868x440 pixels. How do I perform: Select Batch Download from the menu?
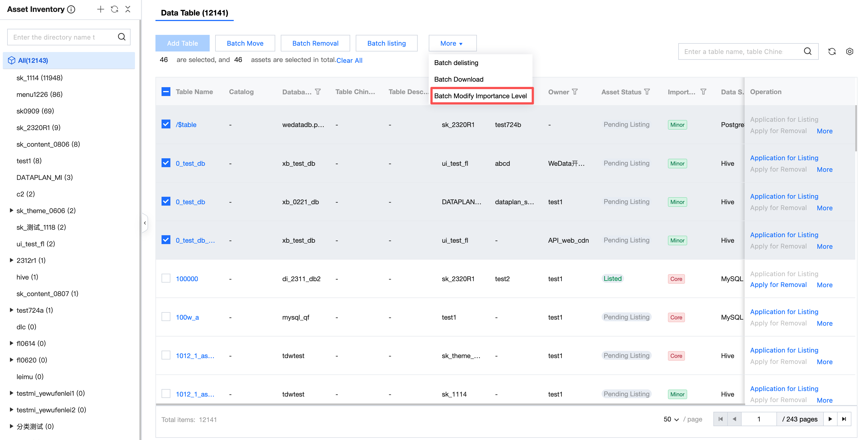458,79
